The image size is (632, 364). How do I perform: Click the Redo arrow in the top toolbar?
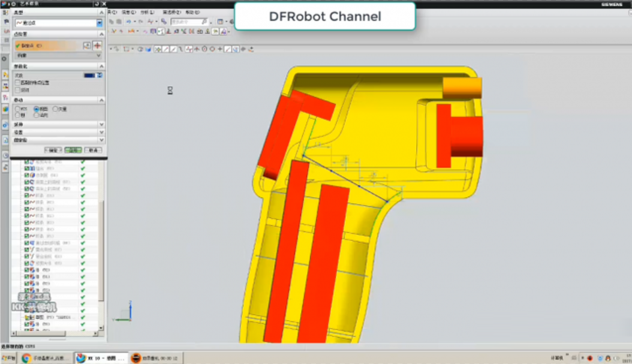[140, 22]
